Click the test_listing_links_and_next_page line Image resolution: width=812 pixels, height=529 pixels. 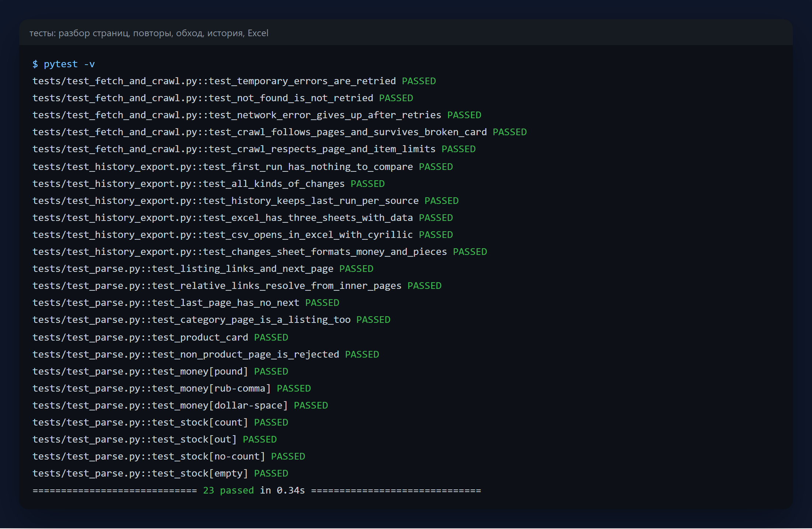point(203,269)
